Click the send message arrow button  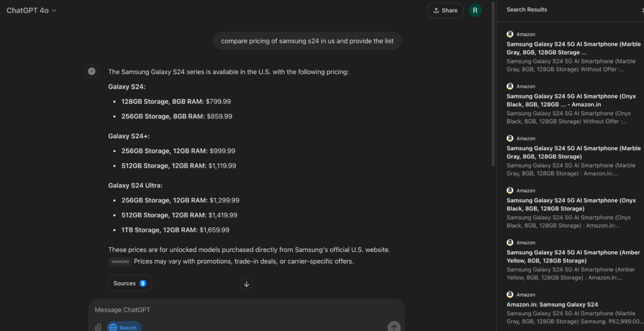point(394,327)
